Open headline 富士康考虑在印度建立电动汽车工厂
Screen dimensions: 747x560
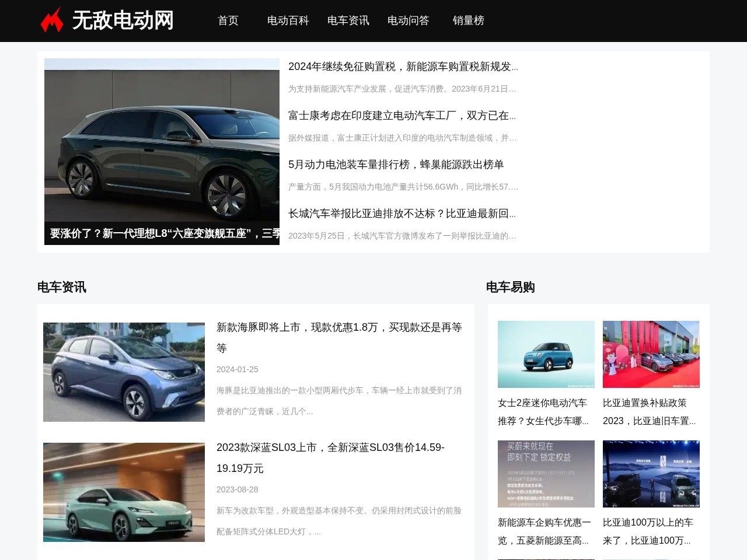coord(402,116)
